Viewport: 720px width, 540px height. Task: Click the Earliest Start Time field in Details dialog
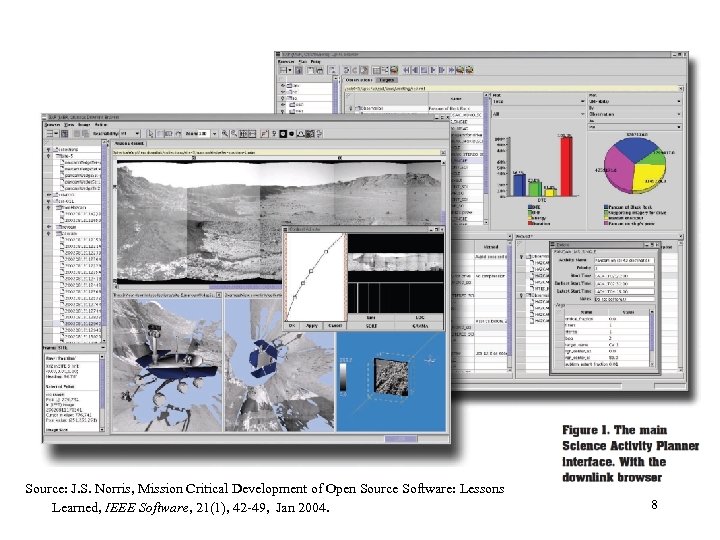(x=624, y=284)
